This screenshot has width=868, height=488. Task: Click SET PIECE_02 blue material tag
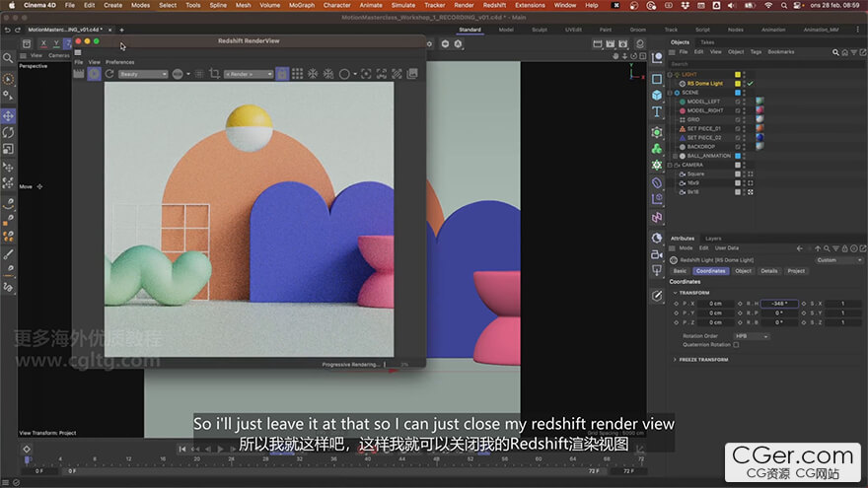759,137
